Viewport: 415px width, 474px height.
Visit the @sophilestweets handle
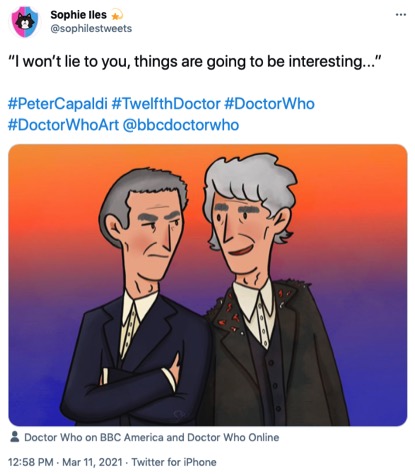[x=91, y=29]
